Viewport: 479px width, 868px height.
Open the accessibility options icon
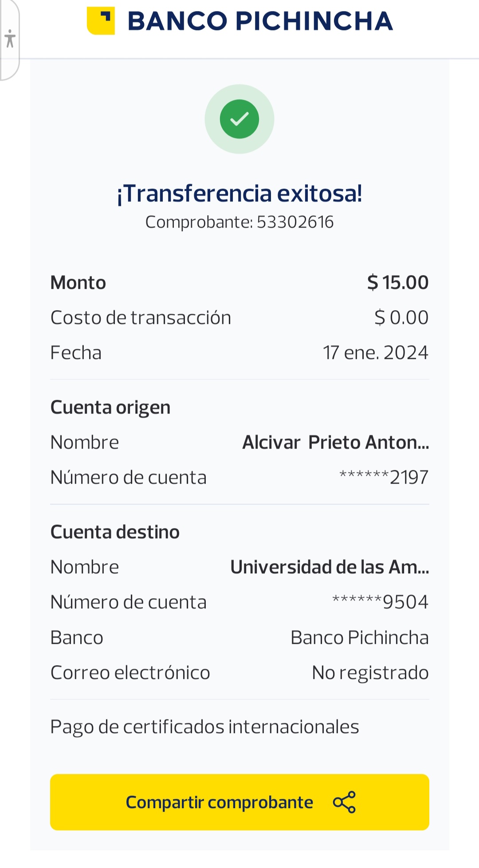point(10,39)
